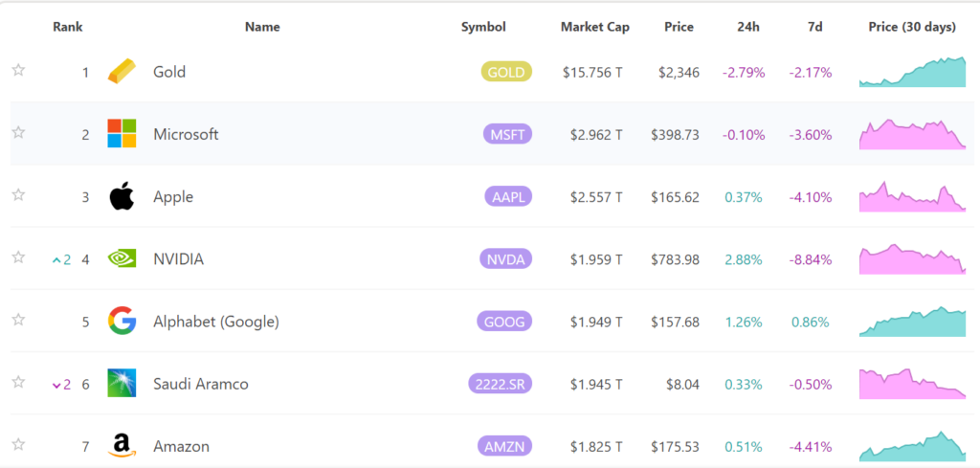
Task: Click Alphabet's market cap $1.949 T
Action: coord(596,323)
